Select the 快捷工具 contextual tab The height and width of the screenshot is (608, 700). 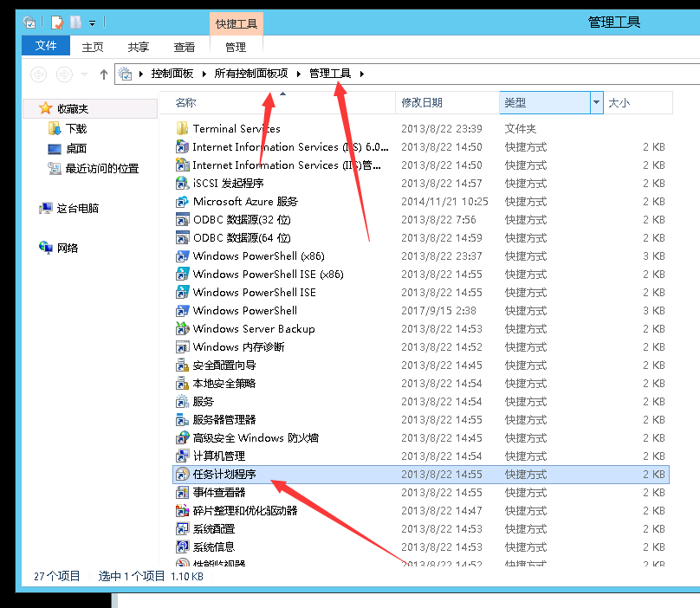(x=237, y=23)
